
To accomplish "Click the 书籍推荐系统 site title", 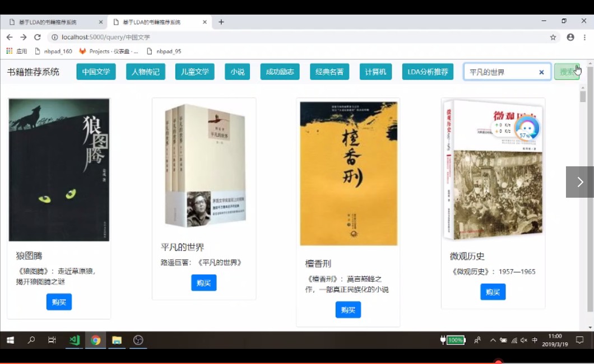I will [x=33, y=72].
